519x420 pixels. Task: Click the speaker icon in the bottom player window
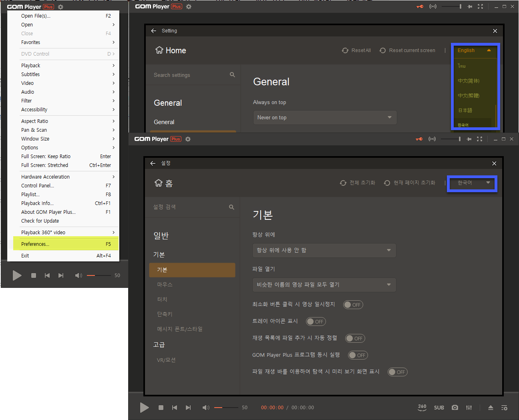[x=206, y=408]
